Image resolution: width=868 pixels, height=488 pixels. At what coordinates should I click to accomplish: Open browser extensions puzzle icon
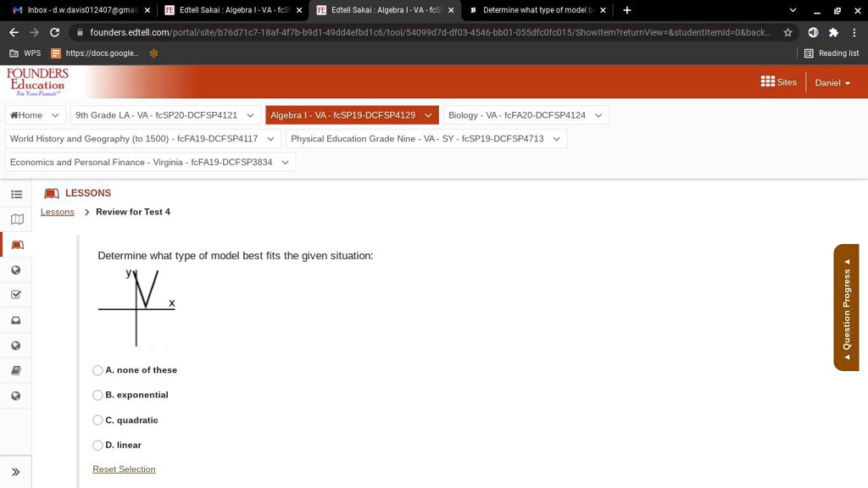point(833,33)
